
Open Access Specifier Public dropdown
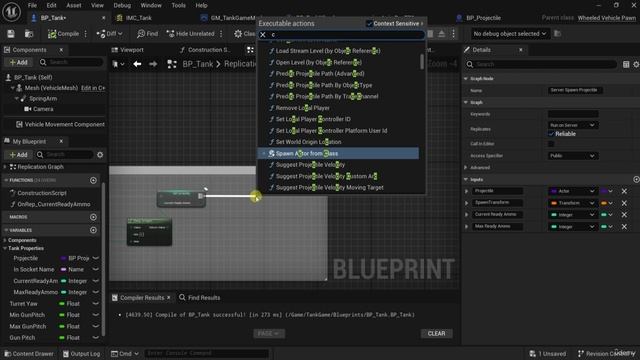572,156
